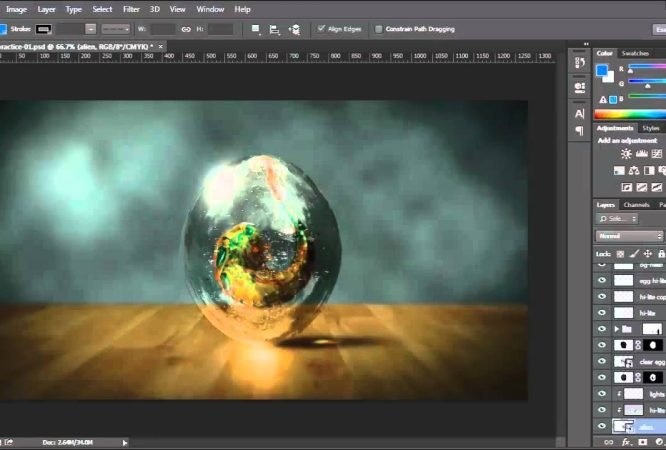Open the Image menu
The image size is (666, 450).
tap(17, 9)
